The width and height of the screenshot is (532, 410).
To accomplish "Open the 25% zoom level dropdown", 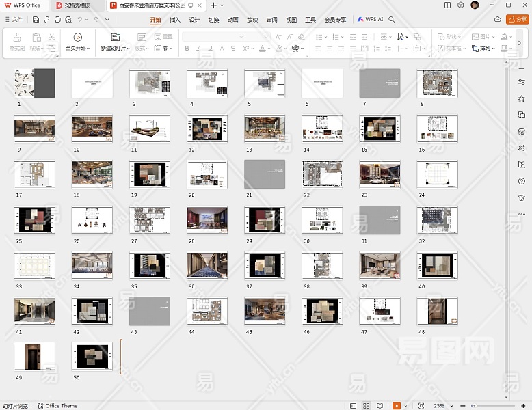I will [440, 405].
